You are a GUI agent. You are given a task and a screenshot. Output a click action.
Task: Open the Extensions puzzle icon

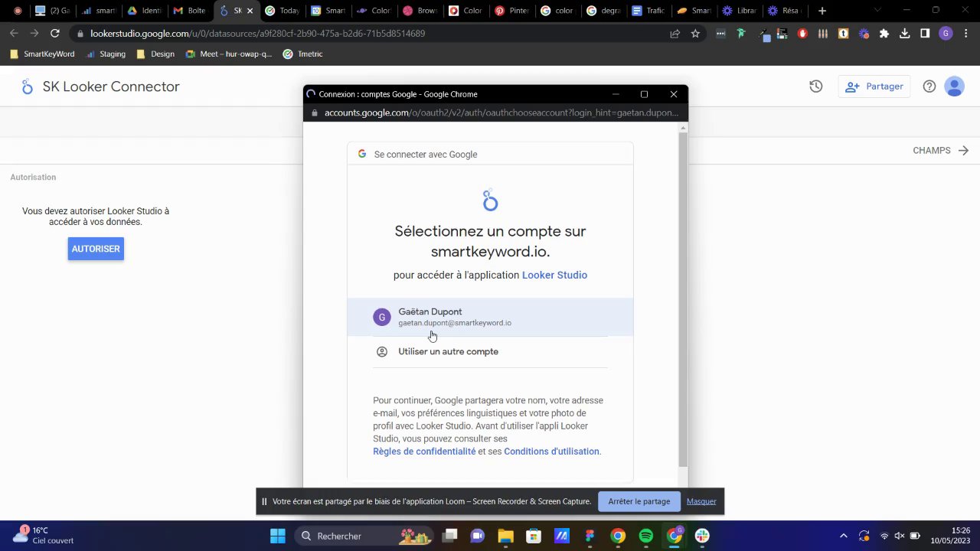pyautogui.click(x=884, y=34)
